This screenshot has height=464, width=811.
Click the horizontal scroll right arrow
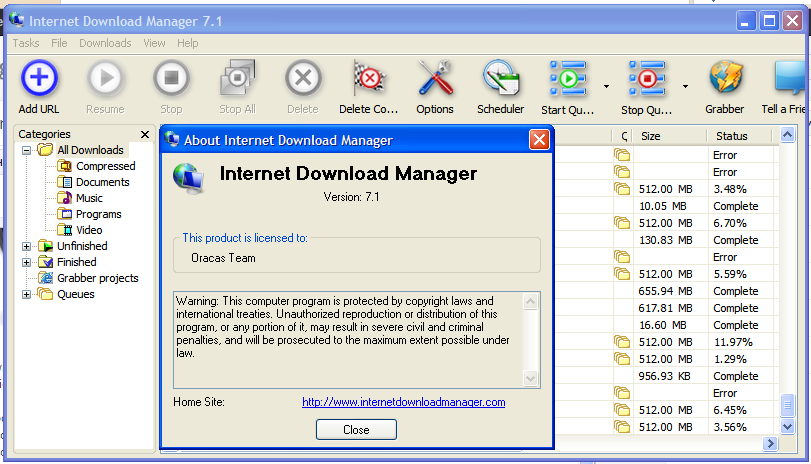click(x=770, y=443)
